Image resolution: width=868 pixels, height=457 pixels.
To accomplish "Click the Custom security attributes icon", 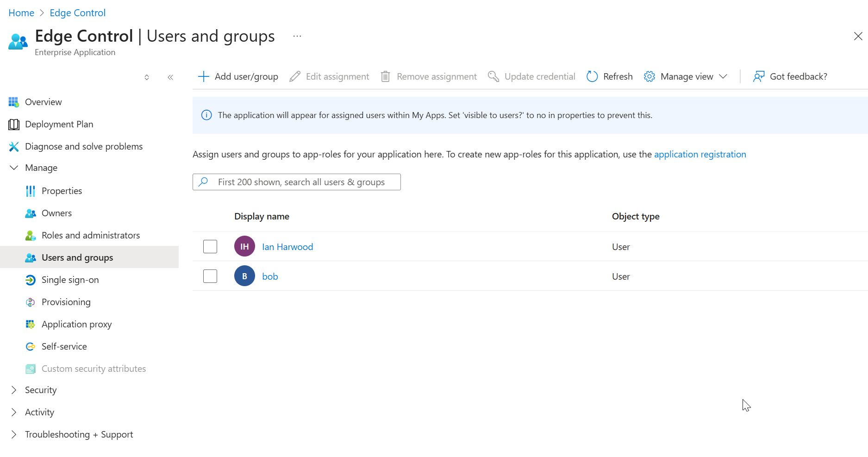I will click(x=31, y=369).
